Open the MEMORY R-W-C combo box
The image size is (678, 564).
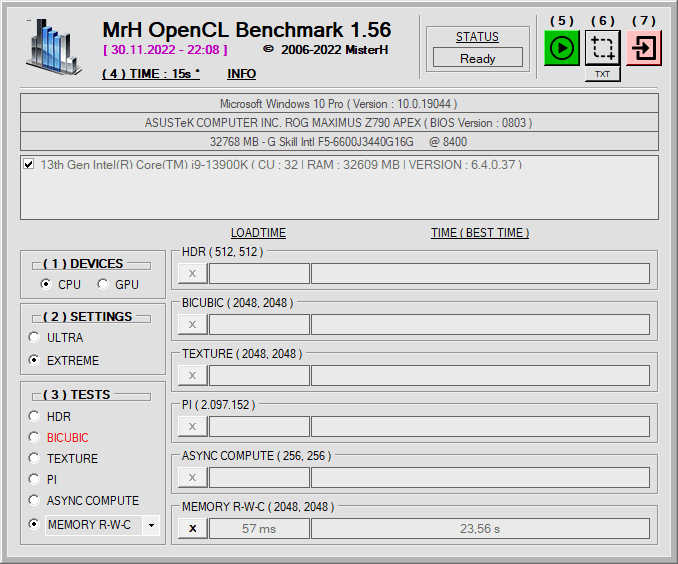point(102,525)
